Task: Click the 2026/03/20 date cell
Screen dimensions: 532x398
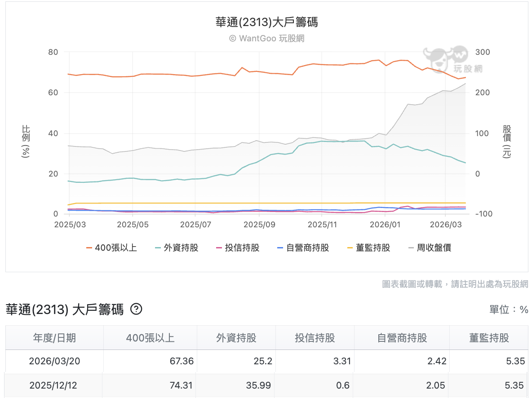Action: point(55,361)
